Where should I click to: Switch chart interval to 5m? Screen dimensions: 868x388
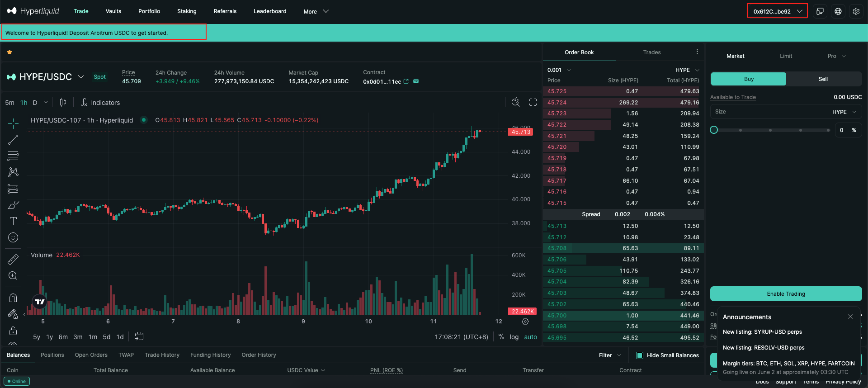pos(9,103)
